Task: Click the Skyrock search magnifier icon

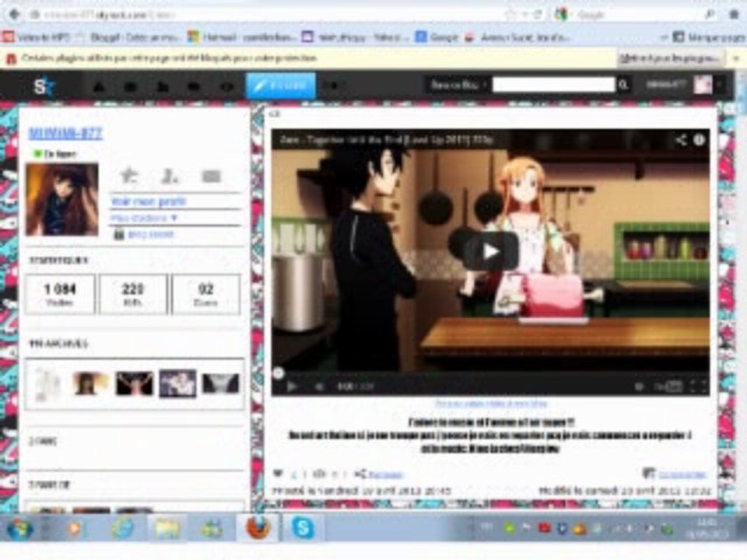Action: (x=623, y=85)
